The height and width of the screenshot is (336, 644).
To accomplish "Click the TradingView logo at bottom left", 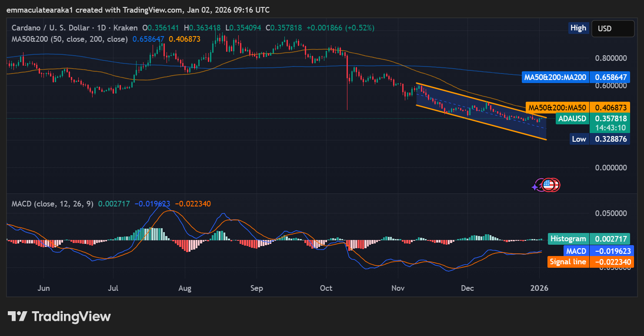I will (x=59, y=316).
